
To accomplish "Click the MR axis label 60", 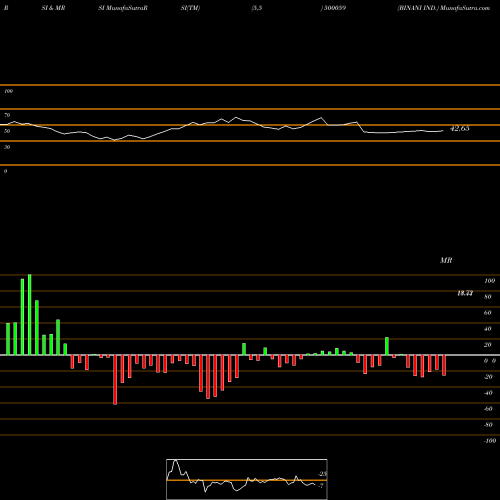I will pyautogui.click(x=487, y=313).
